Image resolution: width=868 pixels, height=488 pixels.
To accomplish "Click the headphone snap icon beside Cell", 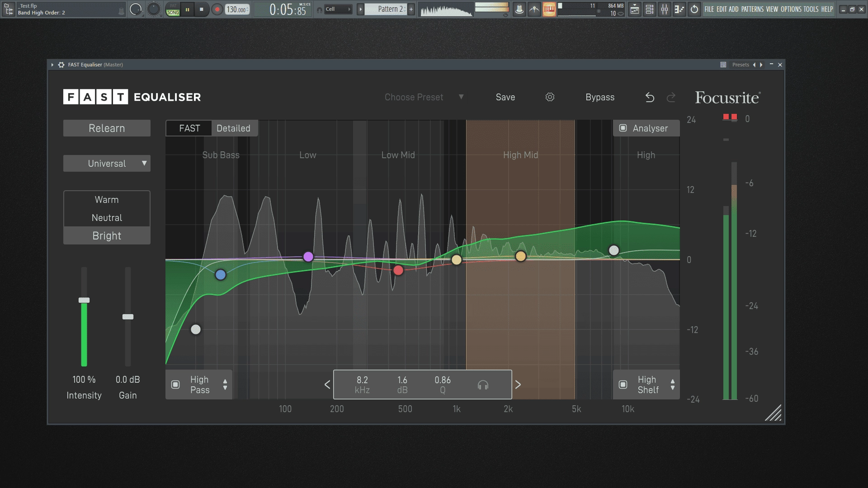I will tap(320, 9).
